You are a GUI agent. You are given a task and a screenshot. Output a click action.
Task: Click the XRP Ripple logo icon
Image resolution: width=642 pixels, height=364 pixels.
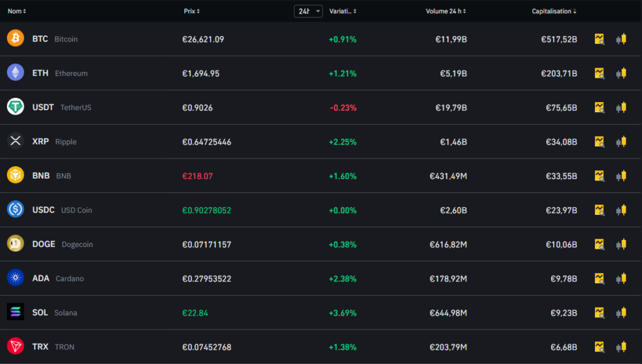click(x=15, y=142)
